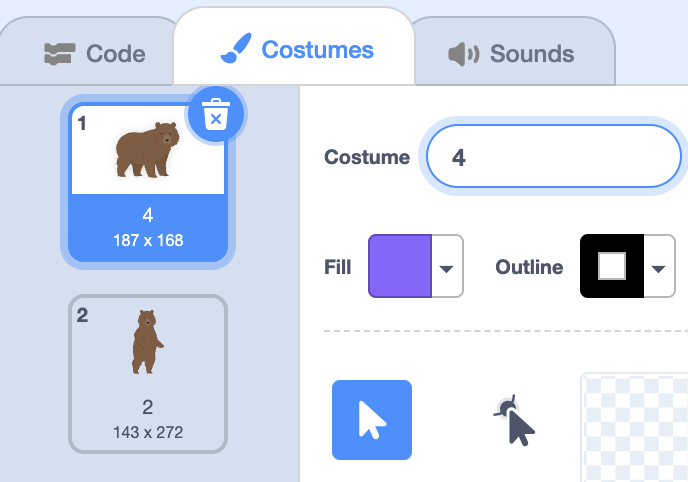Select costume 2 thumbnail (143 x 272)
The width and height of the screenshot is (688, 482).
point(147,373)
